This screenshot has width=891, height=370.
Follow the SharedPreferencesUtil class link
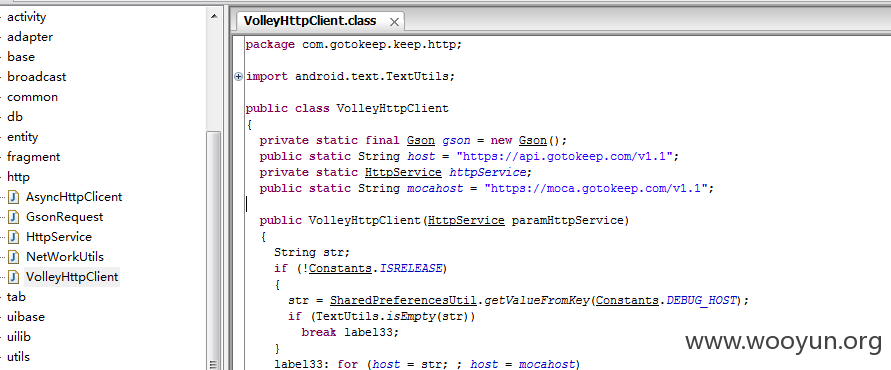(403, 300)
